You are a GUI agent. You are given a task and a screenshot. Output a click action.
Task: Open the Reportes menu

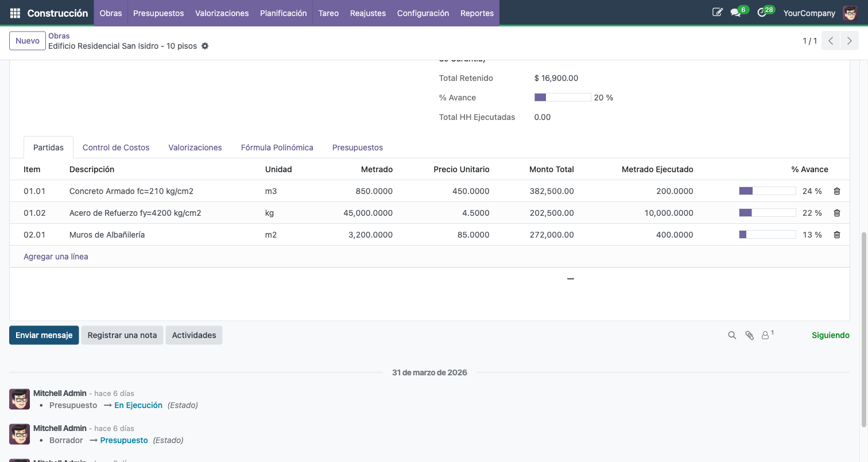click(476, 12)
